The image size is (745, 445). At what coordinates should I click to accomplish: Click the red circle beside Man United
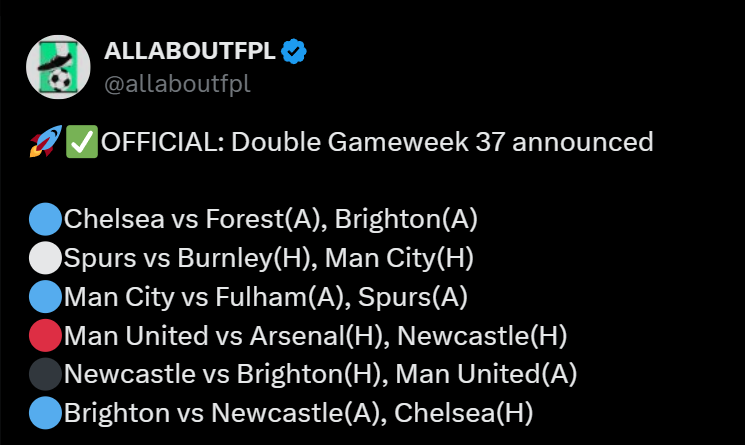pyautogui.click(x=45, y=335)
